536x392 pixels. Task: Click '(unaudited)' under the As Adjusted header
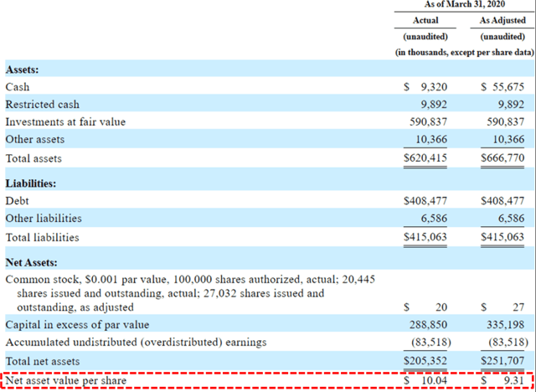coord(502,37)
